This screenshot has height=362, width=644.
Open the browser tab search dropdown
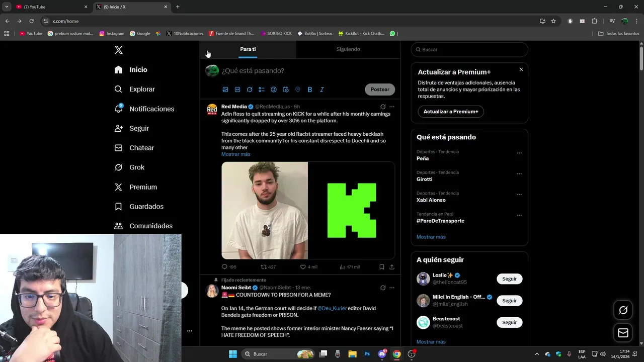[x=7, y=7]
